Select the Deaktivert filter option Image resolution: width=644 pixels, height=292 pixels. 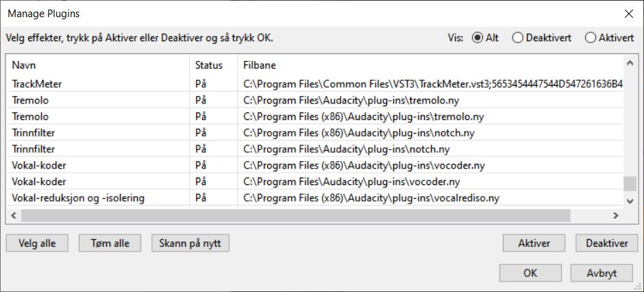[x=518, y=38]
